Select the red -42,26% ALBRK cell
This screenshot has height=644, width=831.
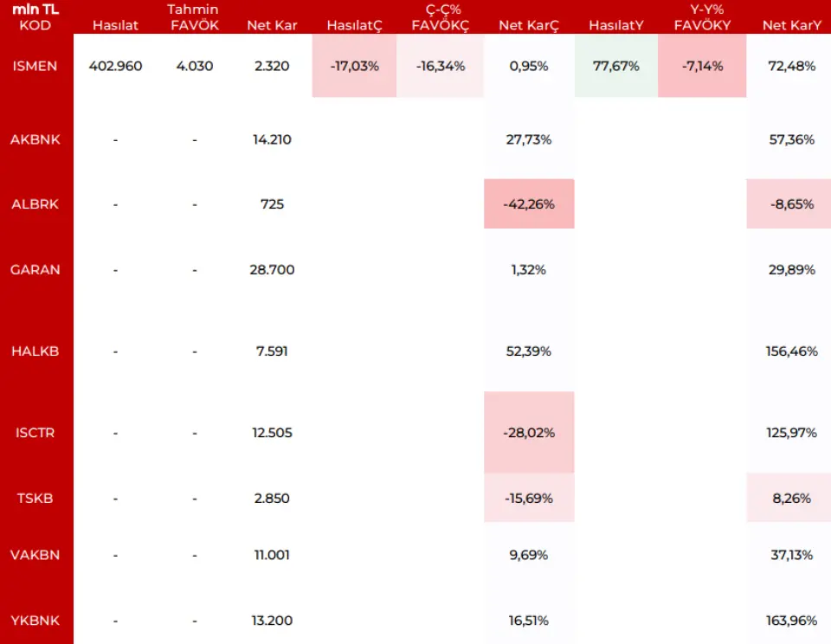528,204
